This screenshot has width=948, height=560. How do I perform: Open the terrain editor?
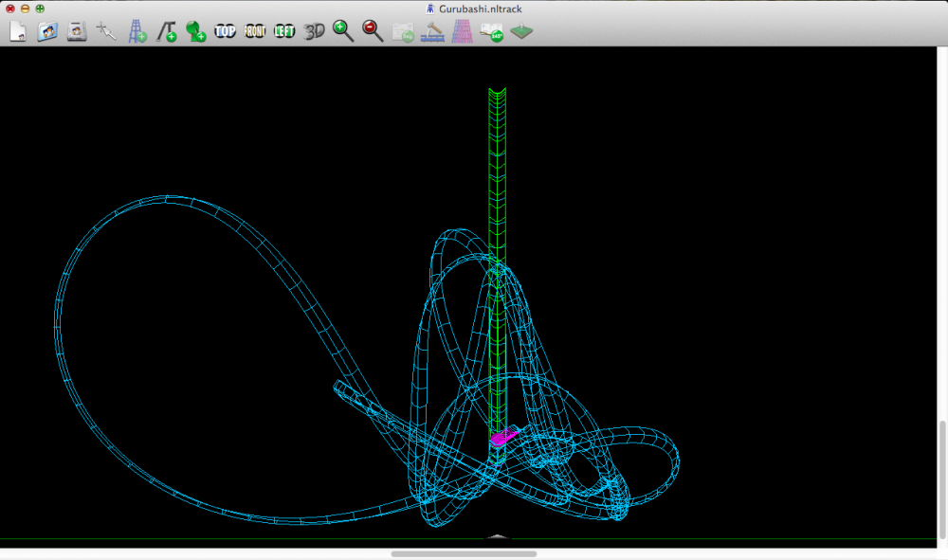point(522,31)
